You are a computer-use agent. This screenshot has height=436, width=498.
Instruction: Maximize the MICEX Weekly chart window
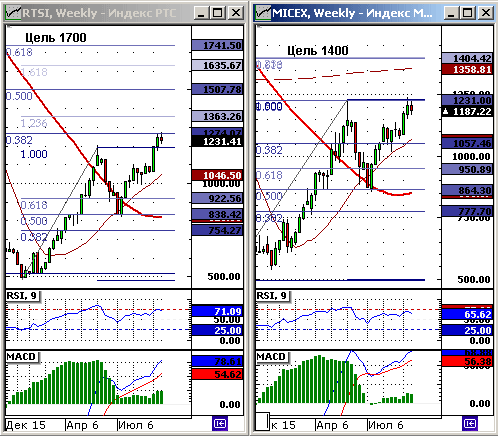pyautogui.click(x=468, y=13)
